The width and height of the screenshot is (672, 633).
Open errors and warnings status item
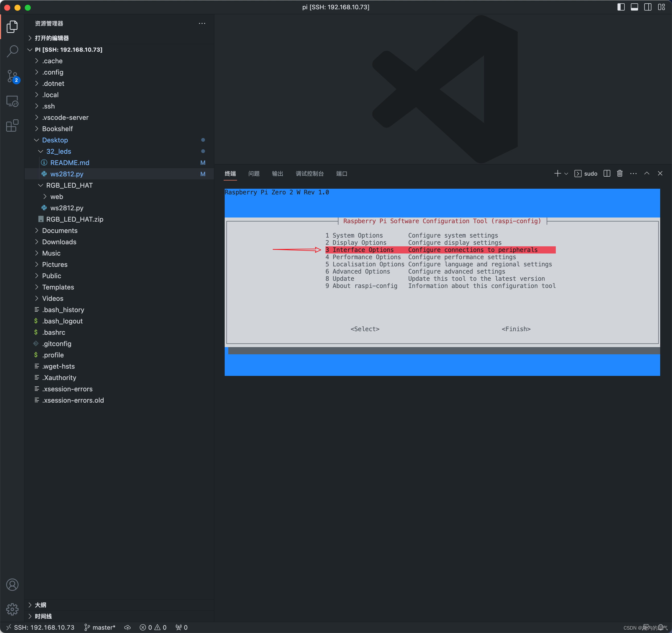[153, 627]
